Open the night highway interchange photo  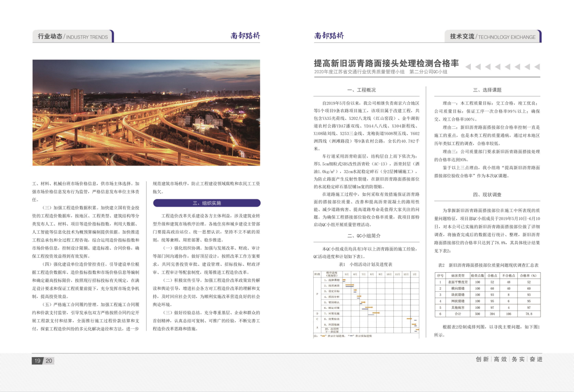146,113
